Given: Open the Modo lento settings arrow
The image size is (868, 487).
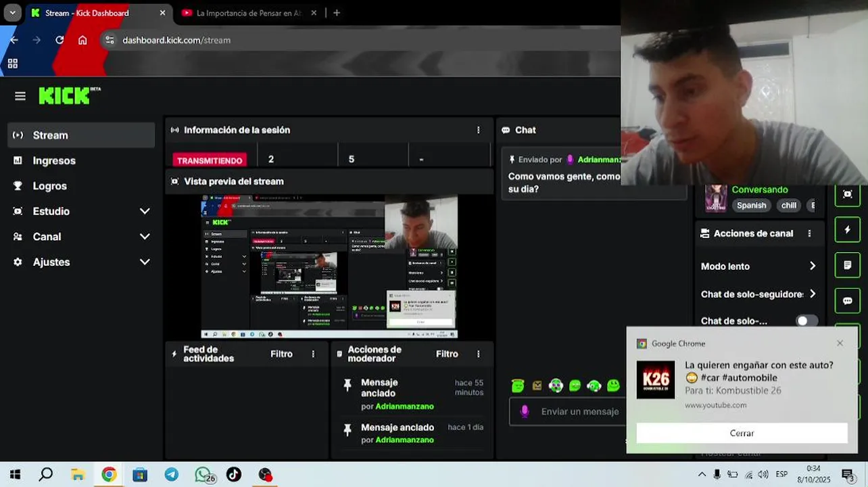Looking at the screenshot, I should tap(813, 266).
